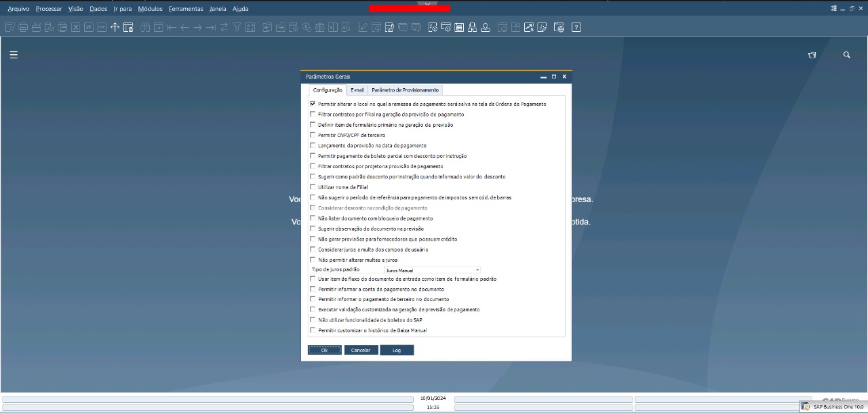Toggle Lançamento da previsão na data de pagamento

coord(313,145)
